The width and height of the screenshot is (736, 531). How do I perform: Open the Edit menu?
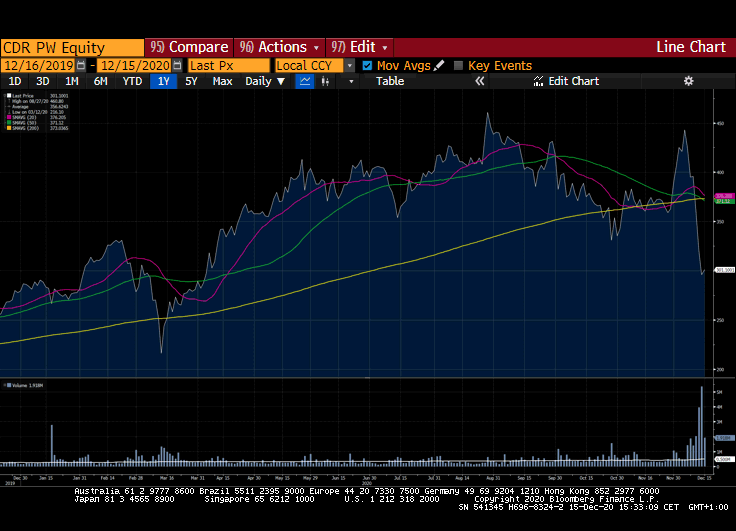click(360, 47)
